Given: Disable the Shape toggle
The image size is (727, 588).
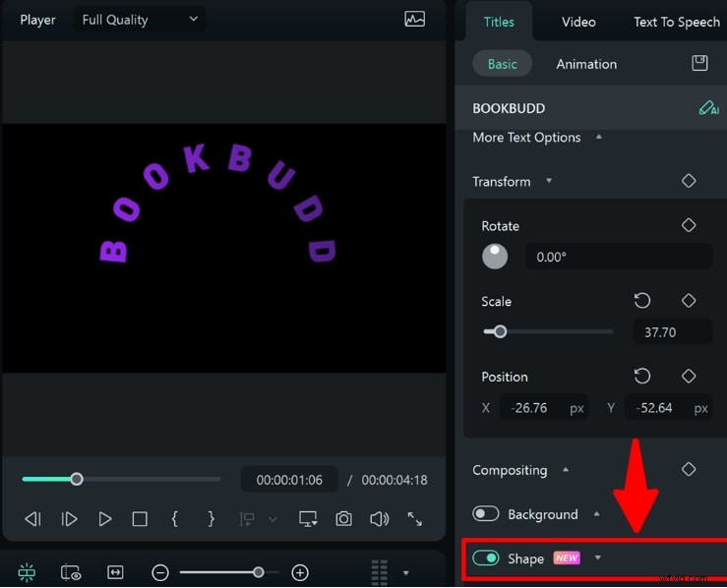Looking at the screenshot, I should [486, 559].
